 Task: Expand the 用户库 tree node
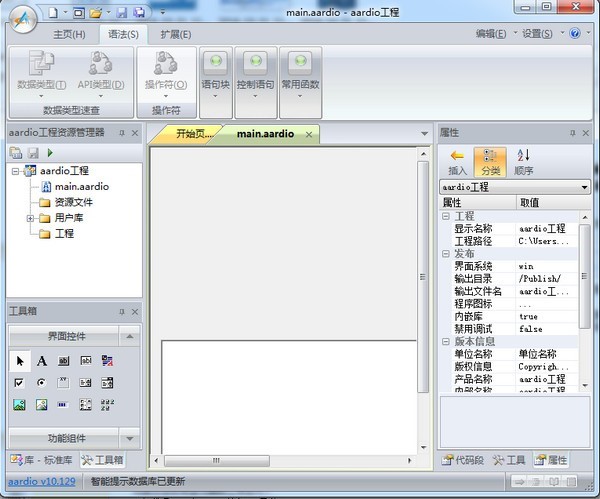pos(30,218)
